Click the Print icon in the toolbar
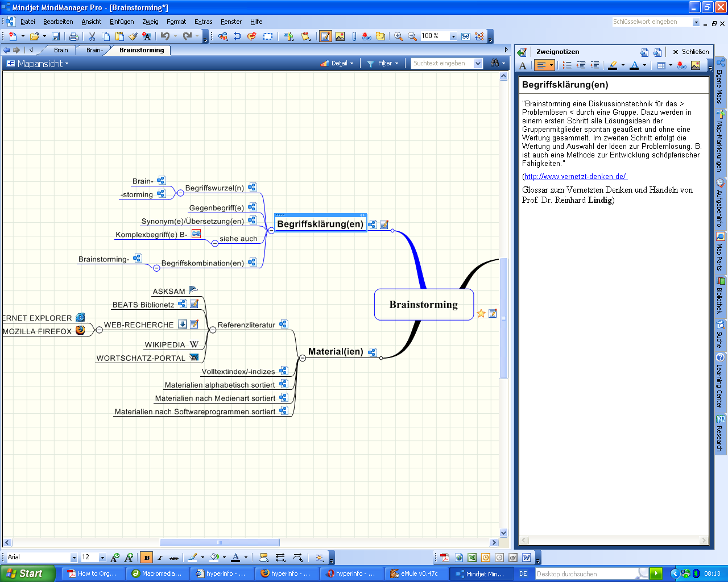728x582 pixels. (73, 36)
